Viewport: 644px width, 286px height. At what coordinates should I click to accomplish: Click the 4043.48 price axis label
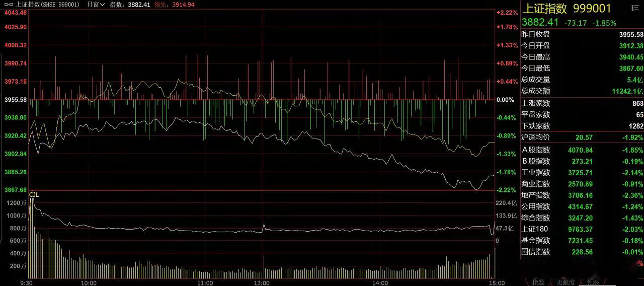15,13
